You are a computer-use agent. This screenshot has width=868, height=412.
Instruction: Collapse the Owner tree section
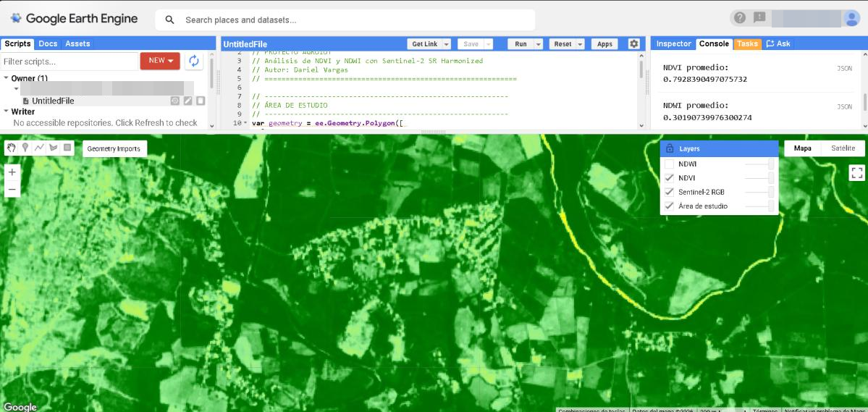click(6, 79)
